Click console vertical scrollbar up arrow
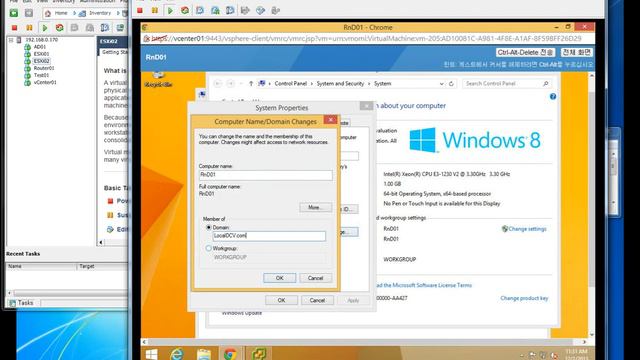 point(591,76)
